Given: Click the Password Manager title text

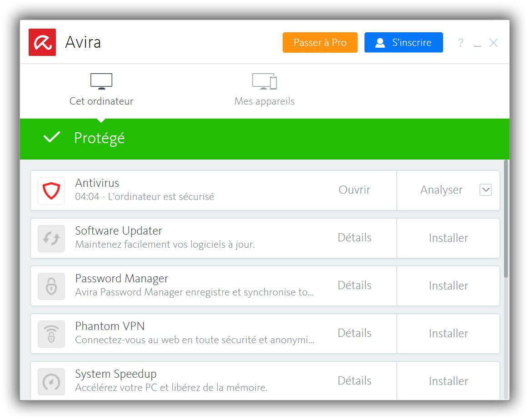Looking at the screenshot, I should (x=122, y=279).
